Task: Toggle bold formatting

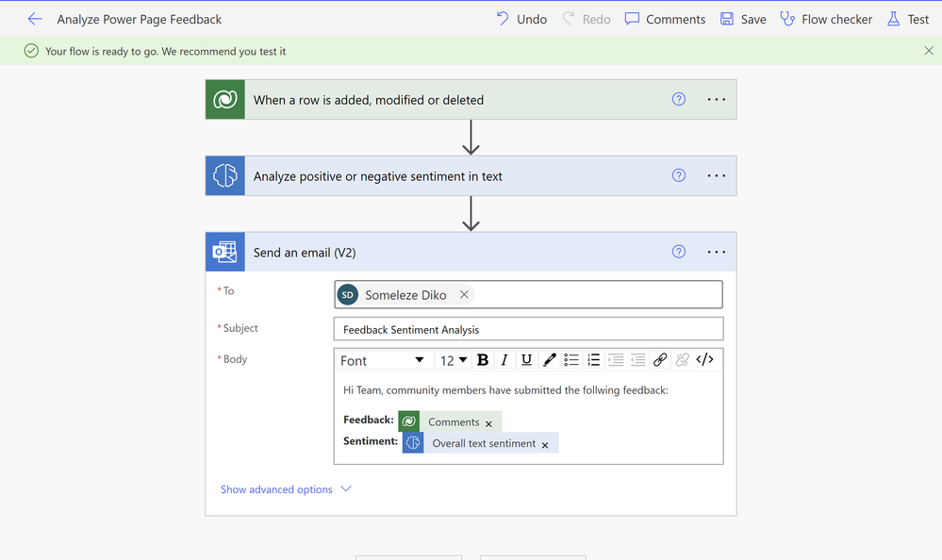Action: [483, 360]
